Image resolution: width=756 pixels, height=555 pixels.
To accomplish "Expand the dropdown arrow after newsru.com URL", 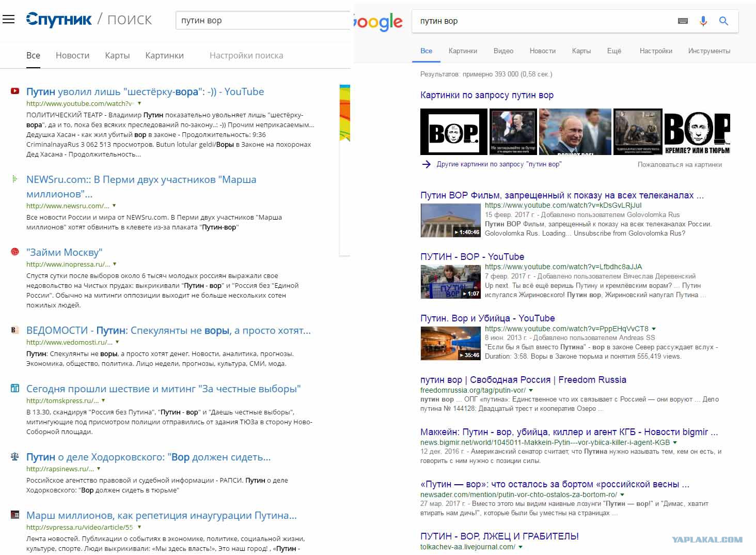I will coord(114,206).
